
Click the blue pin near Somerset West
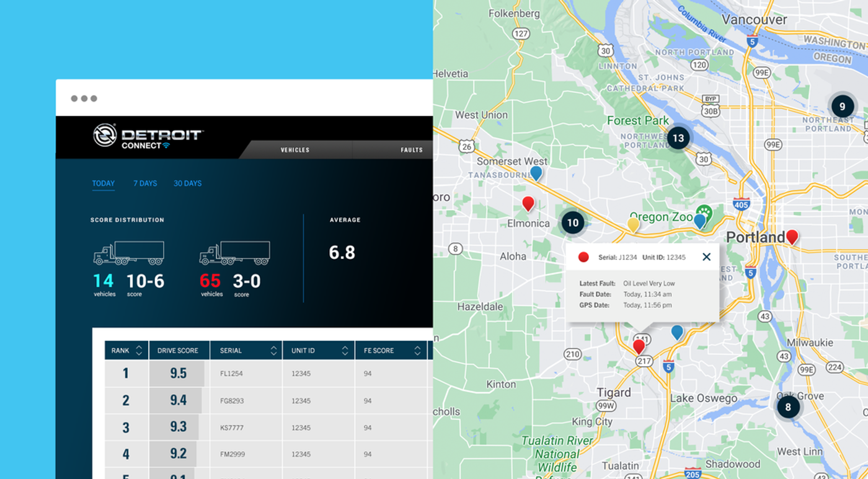(x=536, y=173)
